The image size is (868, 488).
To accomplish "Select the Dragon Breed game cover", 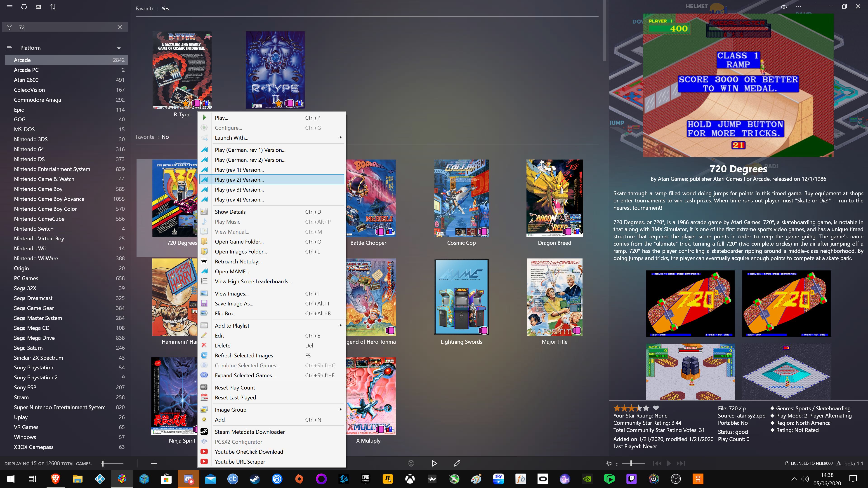I will tap(555, 198).
